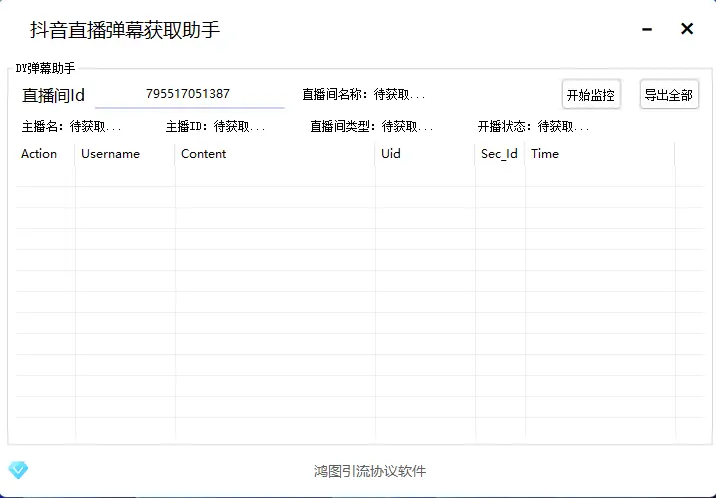Select the 主播名: 待获取... label
Viewport: 716px width, 498px height.
(71, 126)
